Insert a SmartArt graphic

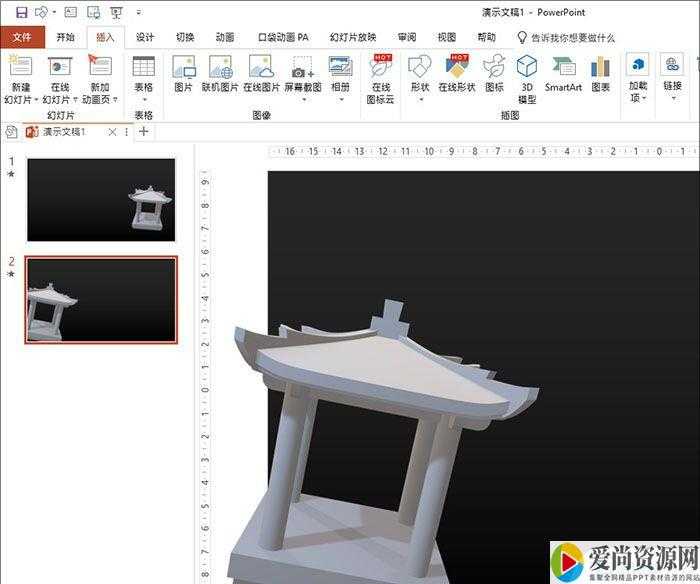coord(563,74)
